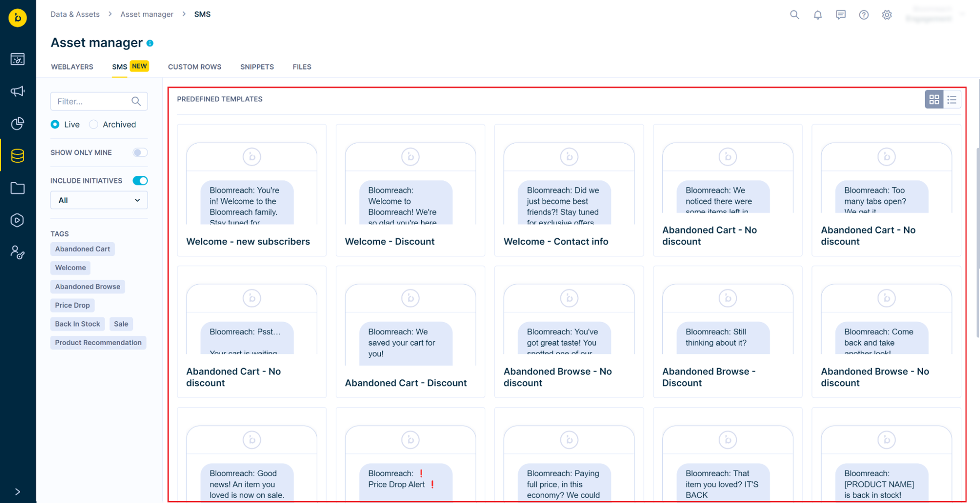Image resolution: width=980 pixels, height=503 pixels.
Task: Open the 'Good news! An item' template
Action: [x=251, y=455]
